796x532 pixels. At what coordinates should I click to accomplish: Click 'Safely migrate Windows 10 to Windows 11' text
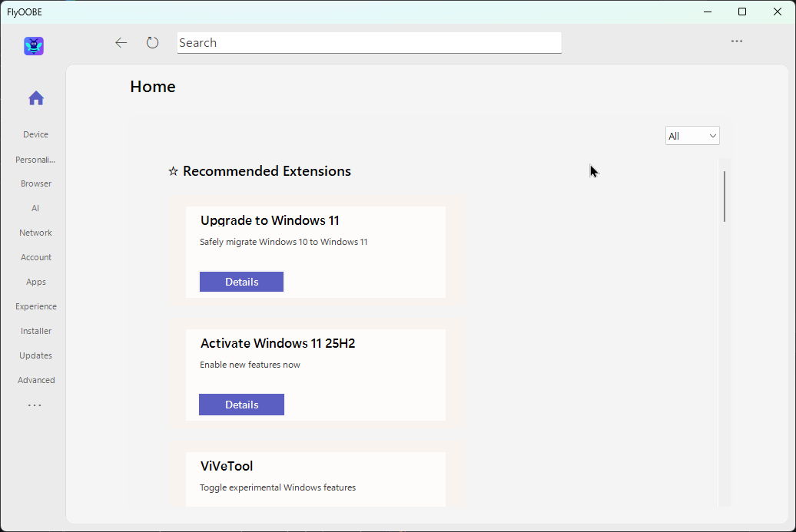(284, 242)
